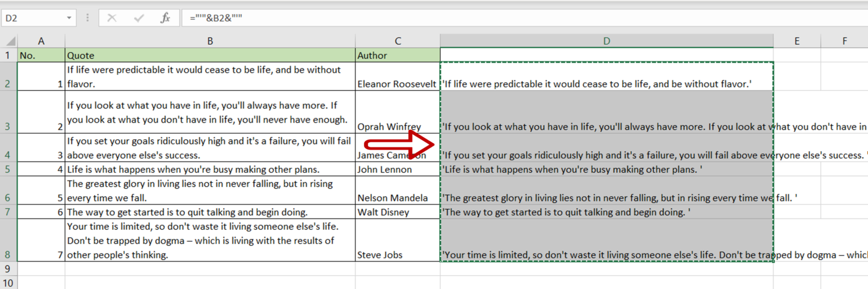Click the Cancel X icon in formula bar
This screenshot has height=289, width=868.
112,18
